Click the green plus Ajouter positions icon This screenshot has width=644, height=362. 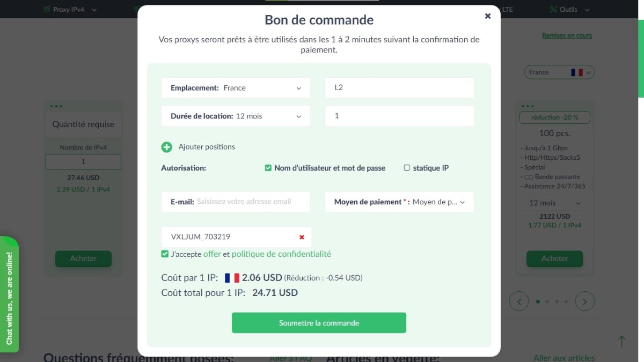pos(166,147)
